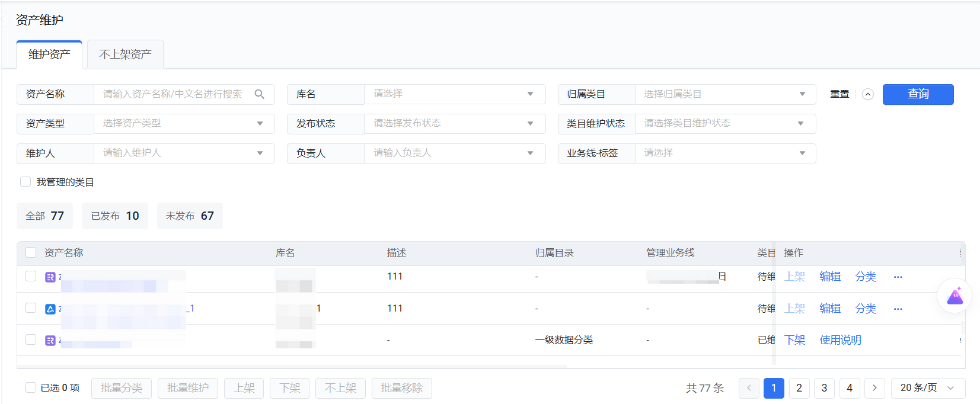
Task: Check the second table row checkbox
Action: tap(31, 307)
